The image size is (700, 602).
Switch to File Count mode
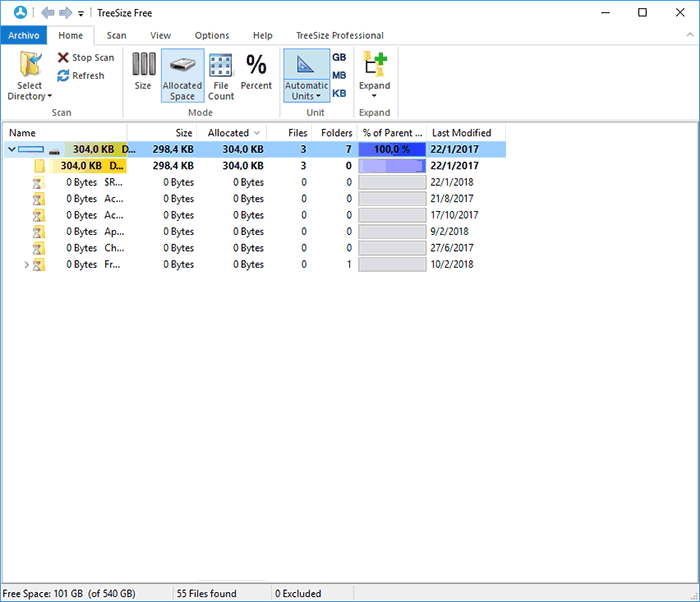[221, 75]
